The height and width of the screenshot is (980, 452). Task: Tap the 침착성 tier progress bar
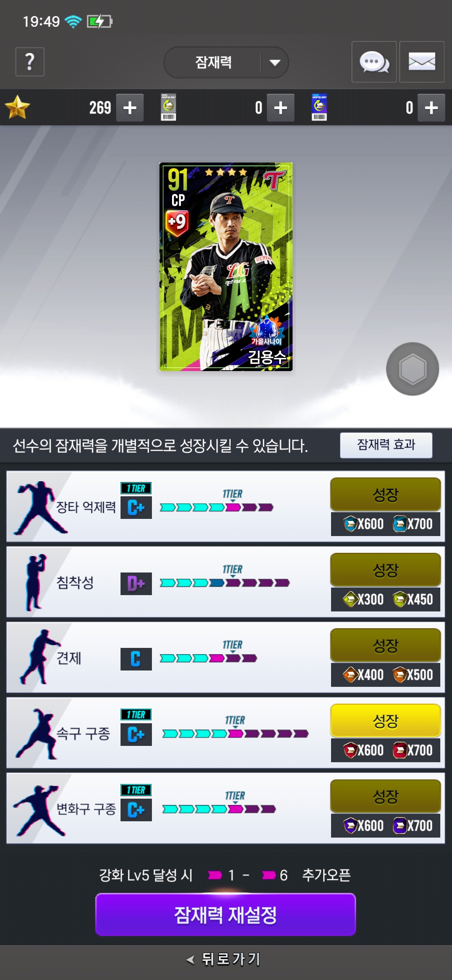pos(225,583)
